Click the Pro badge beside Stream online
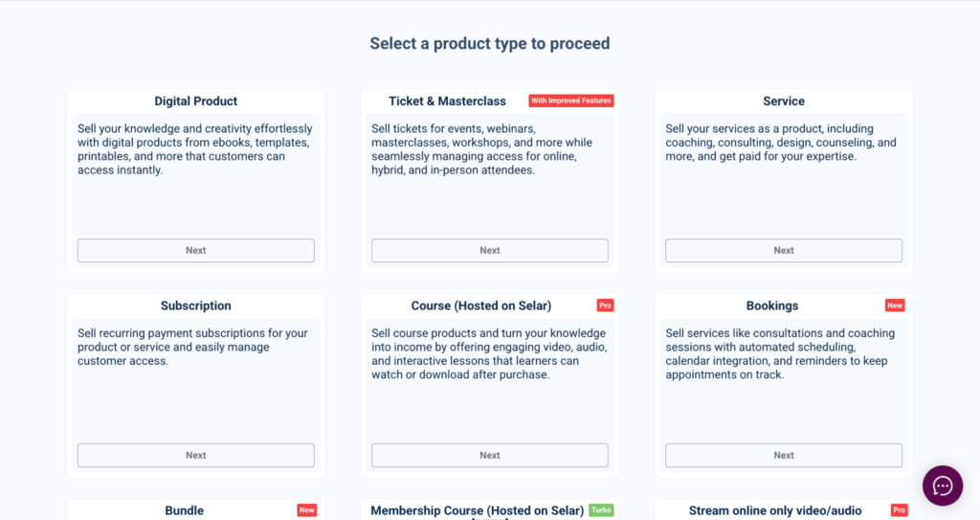The width and height of the screenshot is (980, 520). pyautogui.click(x=899, y=510)
